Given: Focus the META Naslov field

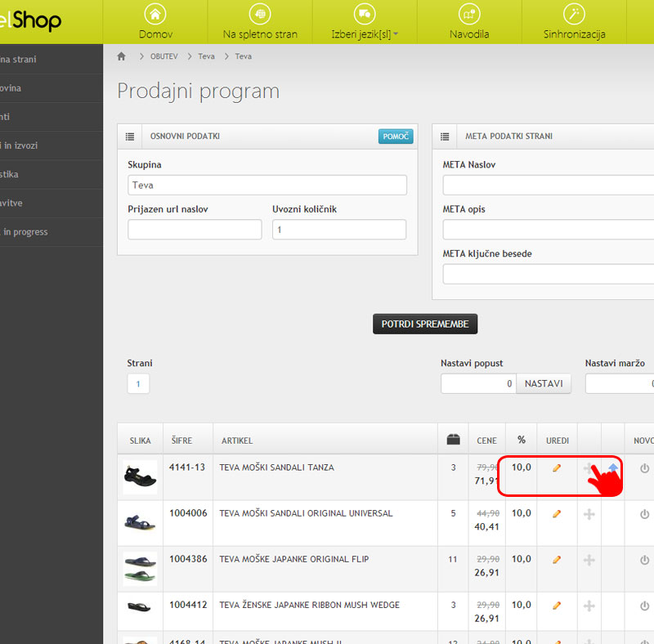Looking at the screenshot, I should [549, 185].
